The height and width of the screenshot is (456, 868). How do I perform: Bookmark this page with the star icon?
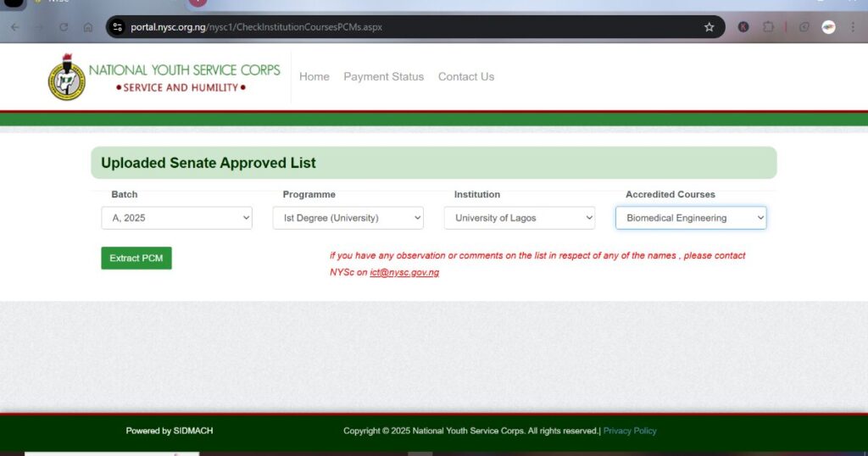point(709,27)
